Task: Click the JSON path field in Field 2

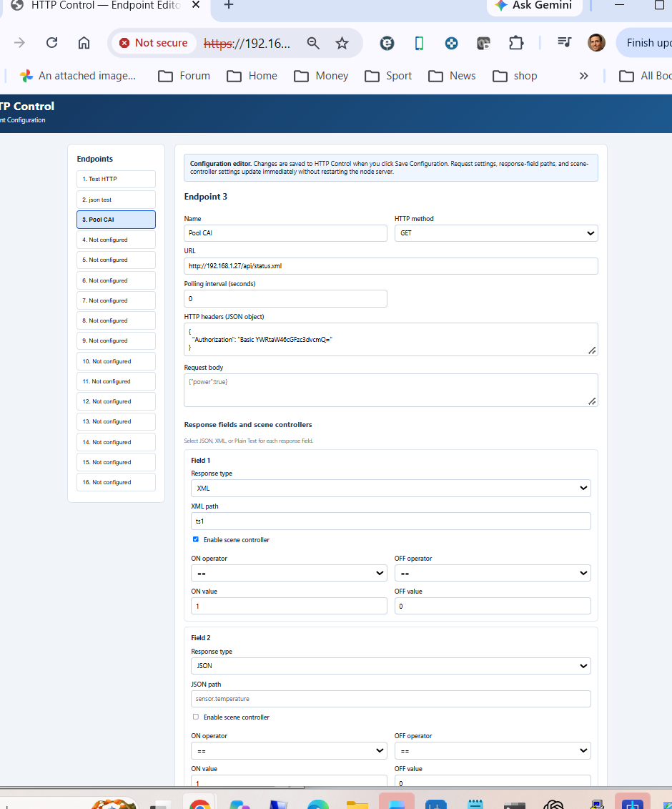Action: pyautogui.click(x=390, y=699)
